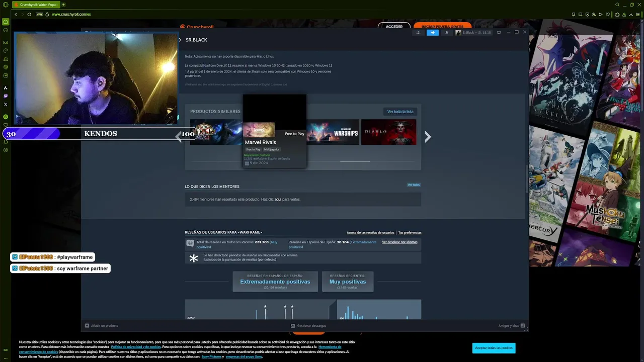Open the ad blocker shield icon
The height and width of the screenshot is (362, 644).
click(x=587, y=15)
